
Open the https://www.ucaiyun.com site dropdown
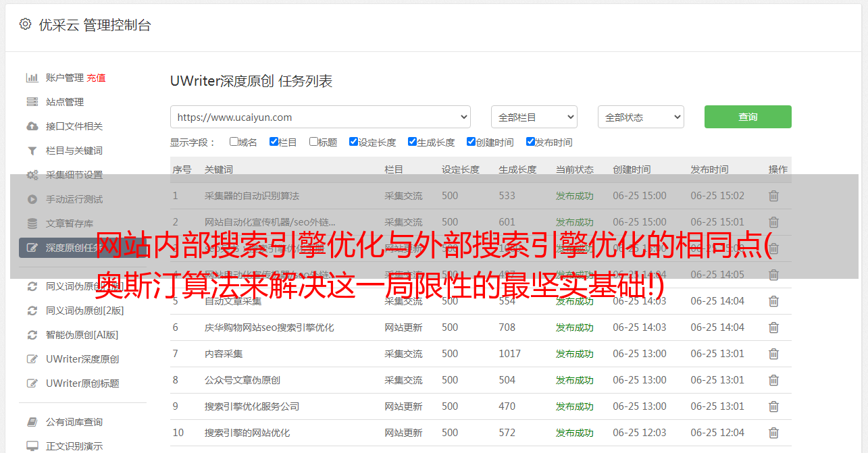point(321,117)
